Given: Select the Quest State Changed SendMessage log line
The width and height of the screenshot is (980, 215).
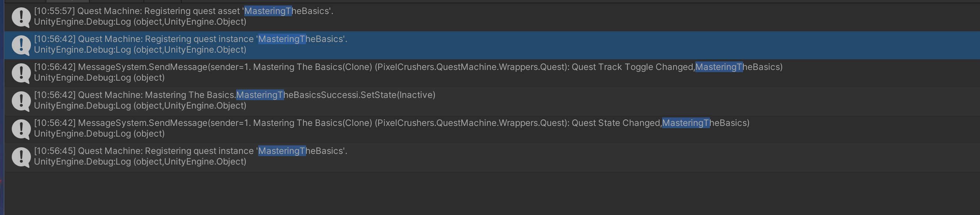Looking at the screenshot, I should click(391, 123).
